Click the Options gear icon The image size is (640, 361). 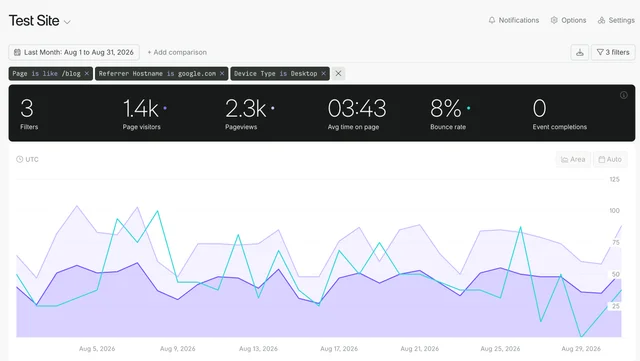coord(554,20)
